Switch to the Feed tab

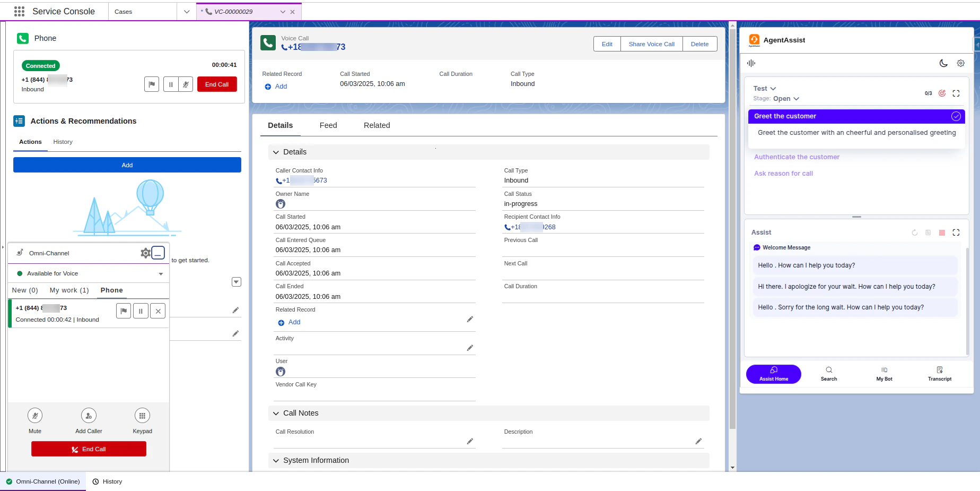click(328, 125)
